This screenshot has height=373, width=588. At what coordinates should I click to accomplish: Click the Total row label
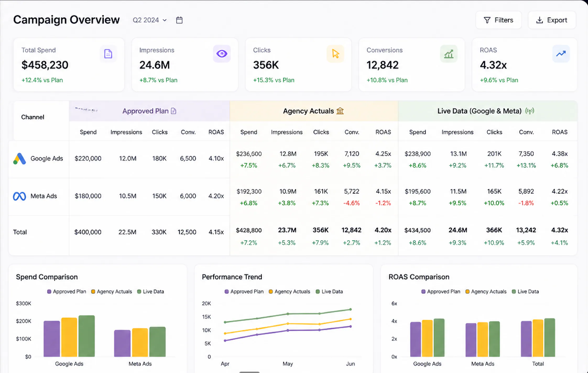(20, 232)
